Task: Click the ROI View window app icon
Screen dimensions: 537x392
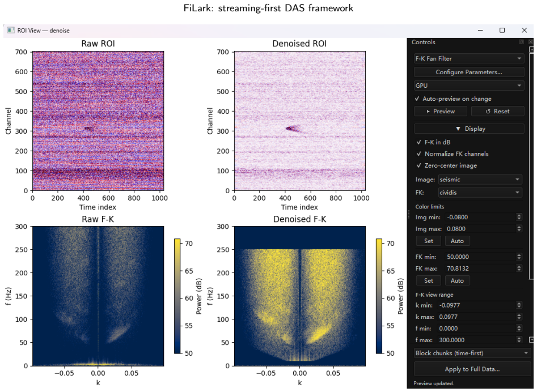Action: point(11,31)
